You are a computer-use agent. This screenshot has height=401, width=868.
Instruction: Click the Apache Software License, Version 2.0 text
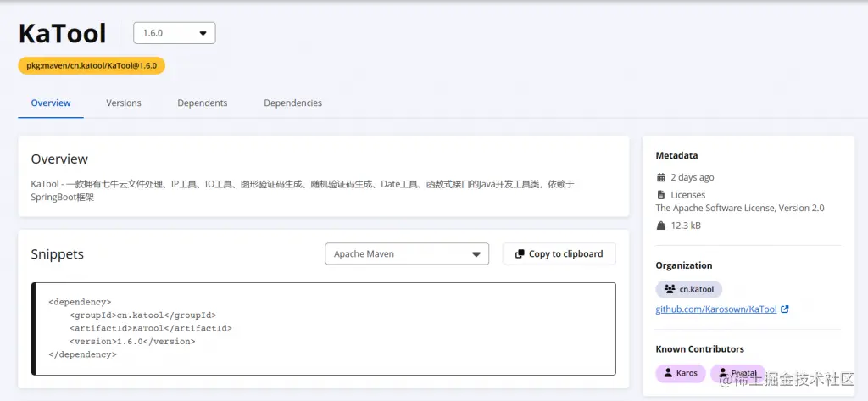740,209
